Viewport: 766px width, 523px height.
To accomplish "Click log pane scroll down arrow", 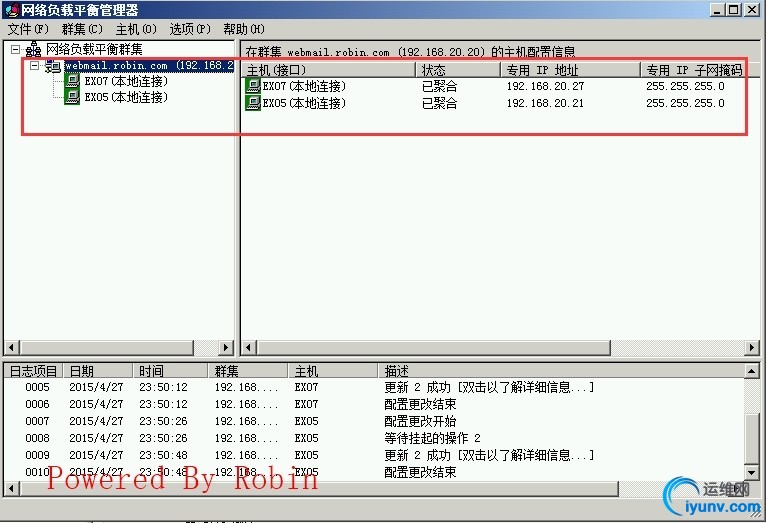I will point(752,472).
